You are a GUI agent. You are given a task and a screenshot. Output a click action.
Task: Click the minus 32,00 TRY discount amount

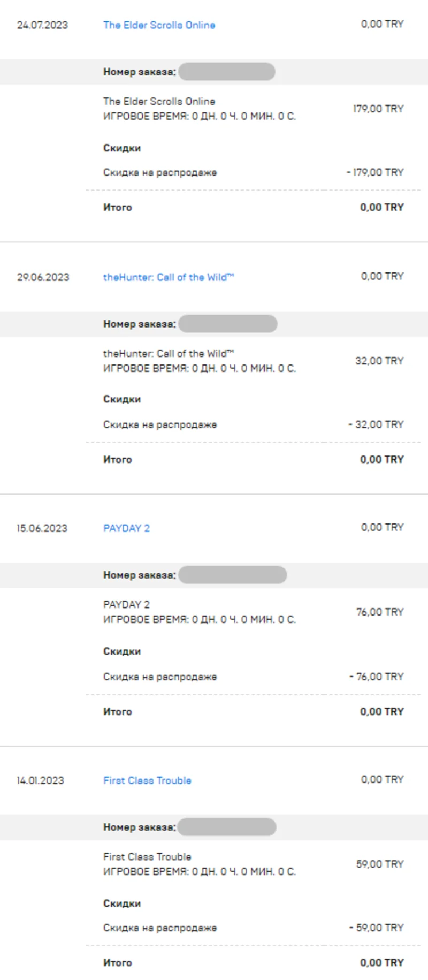tap(376, 424)
